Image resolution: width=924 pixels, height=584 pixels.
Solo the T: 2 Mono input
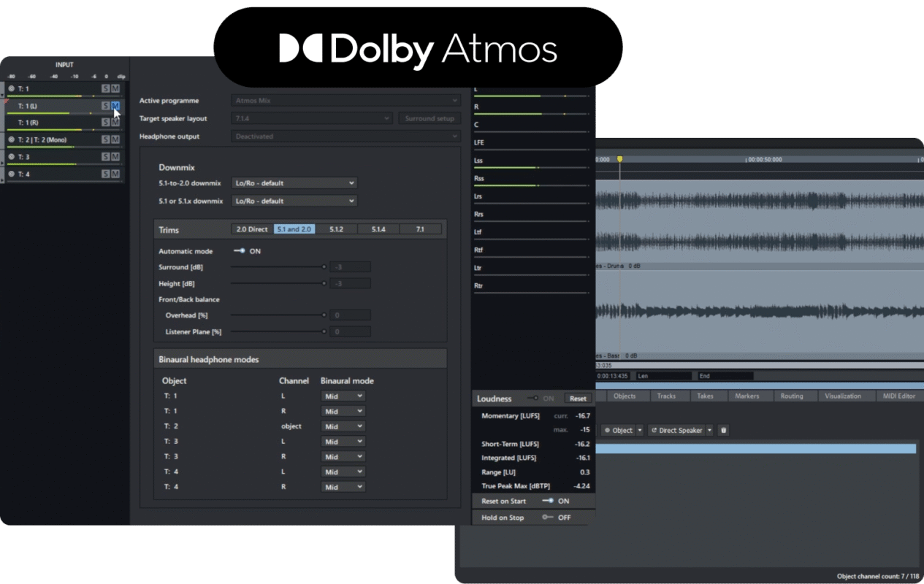pyautogui.click(x=105, y=139)
